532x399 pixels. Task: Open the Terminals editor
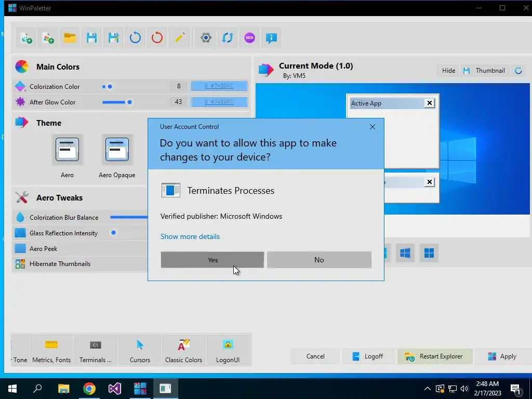[96, 351]
